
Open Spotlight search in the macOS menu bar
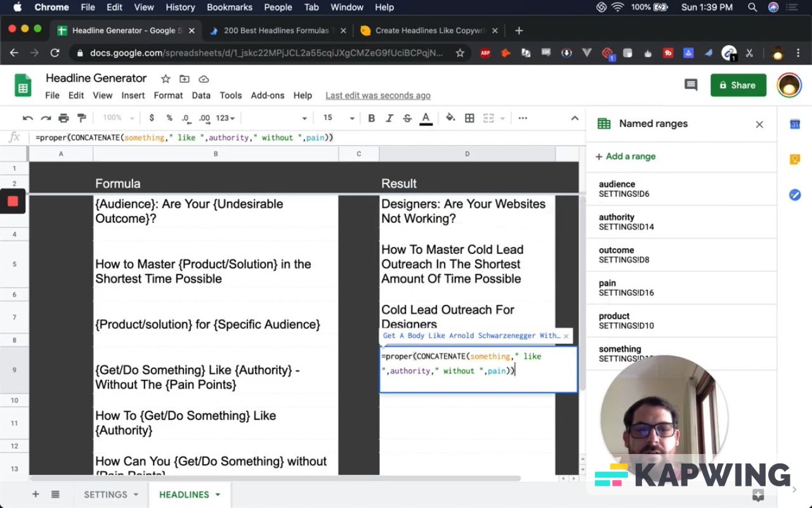click(x=752, y=8)
